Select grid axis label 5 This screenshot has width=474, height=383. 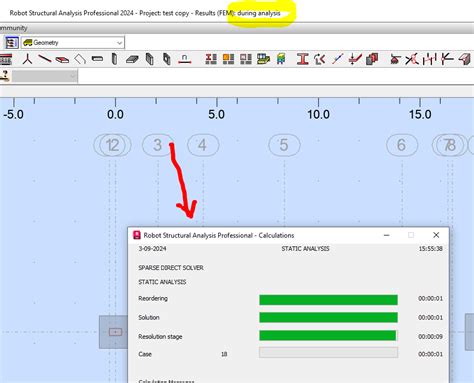[284, 145]
